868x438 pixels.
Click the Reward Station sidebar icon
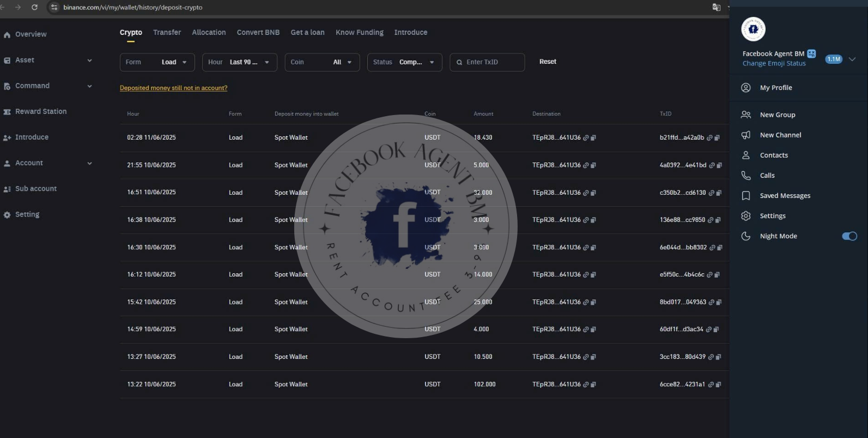[7, 112]
